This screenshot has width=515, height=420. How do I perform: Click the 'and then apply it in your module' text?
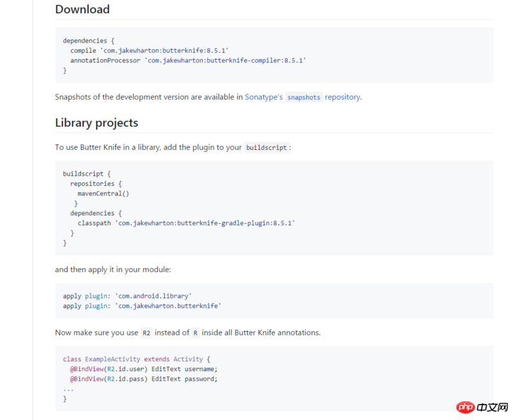point(113,269)
